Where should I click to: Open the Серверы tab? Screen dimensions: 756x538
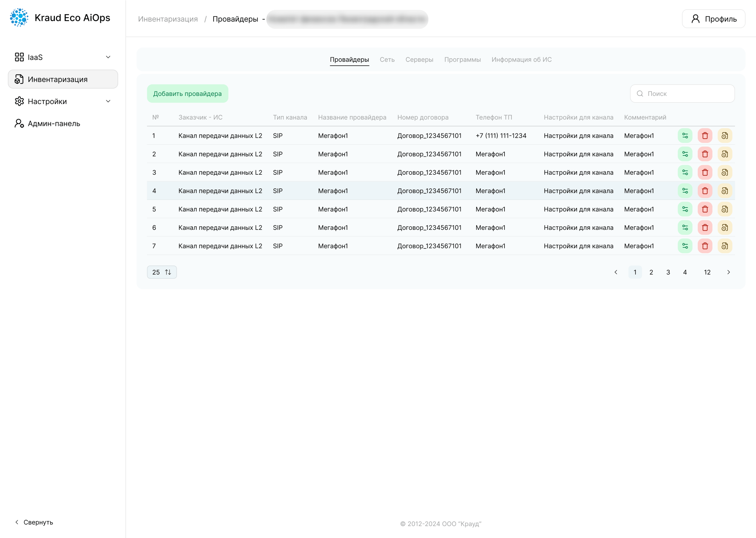click(x=419, y=60)
